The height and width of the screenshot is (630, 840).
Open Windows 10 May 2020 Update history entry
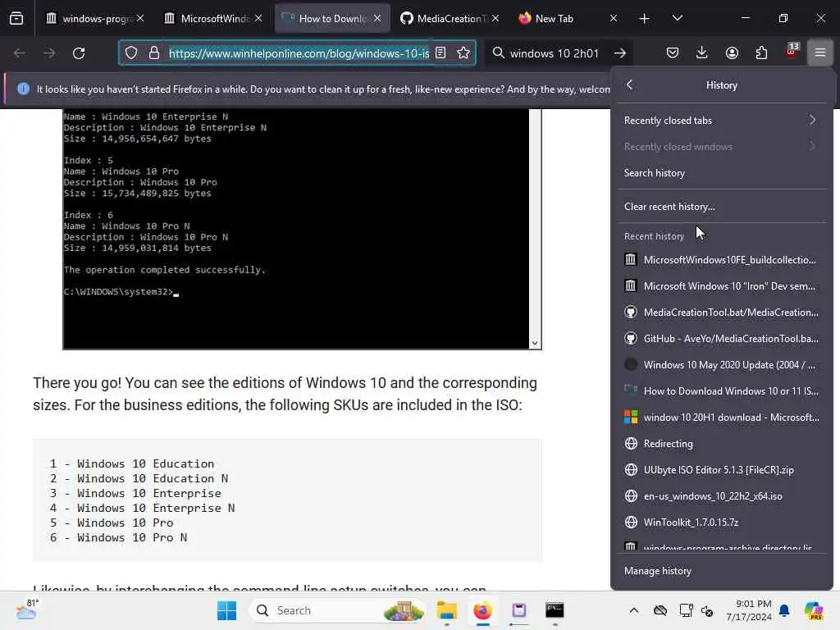tap(721, 365)
